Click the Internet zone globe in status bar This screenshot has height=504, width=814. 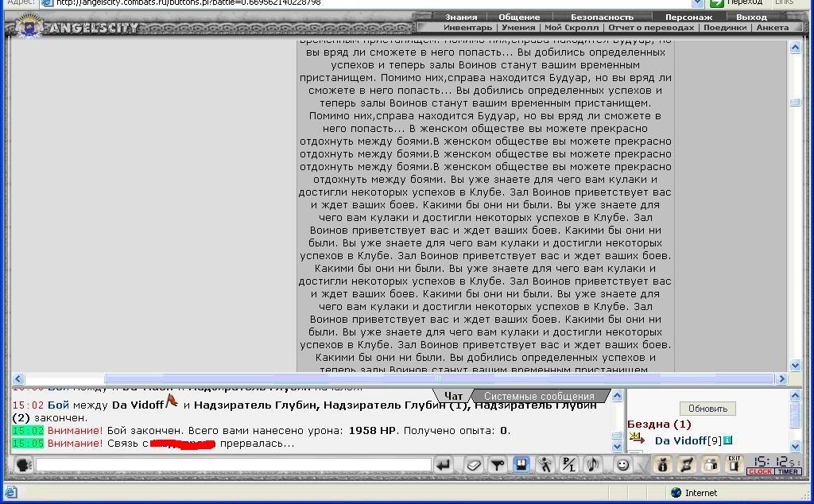click(676, 493)
